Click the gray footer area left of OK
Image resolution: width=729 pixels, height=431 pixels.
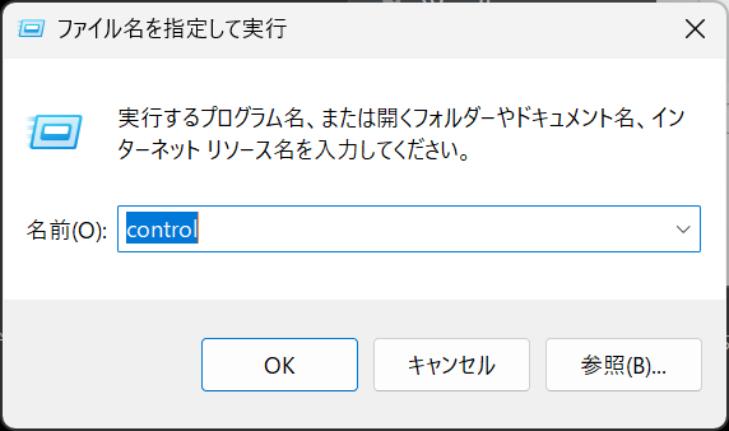tap(102, 365)
